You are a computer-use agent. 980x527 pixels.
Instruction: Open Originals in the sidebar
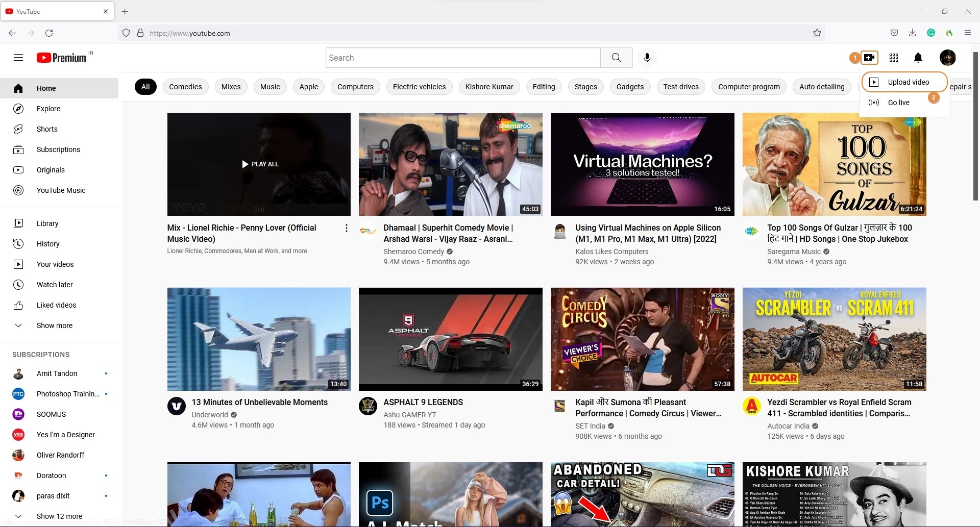click(59, 170)
